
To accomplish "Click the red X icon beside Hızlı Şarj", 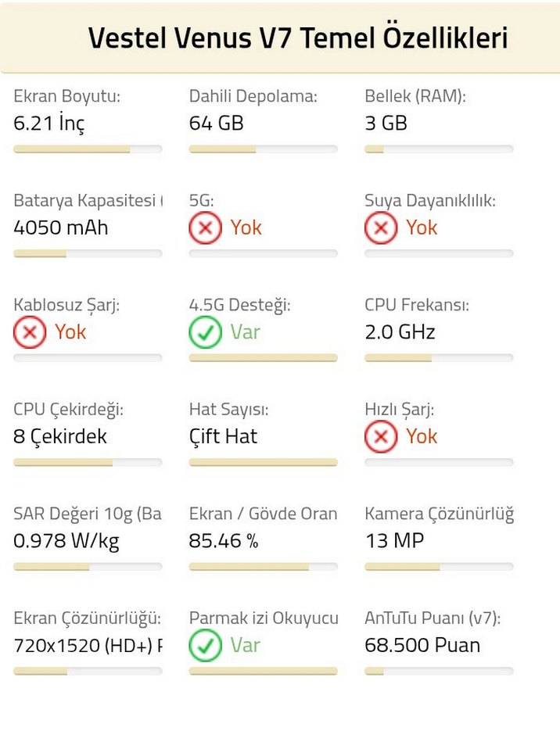I will [x=381, y=437].
